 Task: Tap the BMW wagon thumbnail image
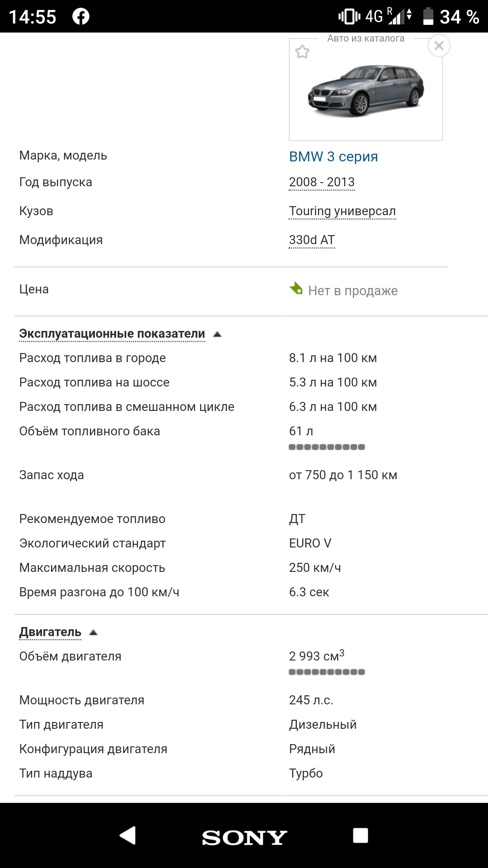pyautogui.click(x=366, y=90)
